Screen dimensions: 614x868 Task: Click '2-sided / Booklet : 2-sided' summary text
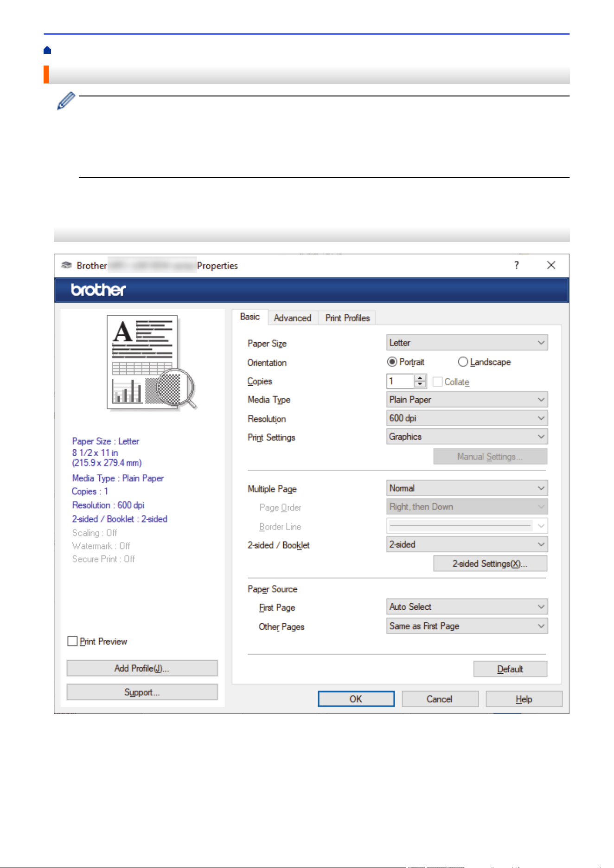[x=120, y=519]
